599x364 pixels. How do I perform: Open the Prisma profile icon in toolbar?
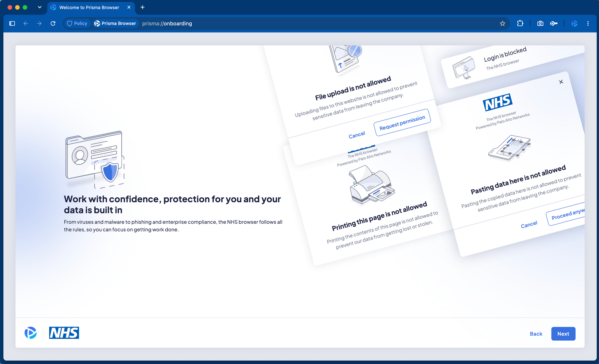pyautogui.click(x=574, y=23)
